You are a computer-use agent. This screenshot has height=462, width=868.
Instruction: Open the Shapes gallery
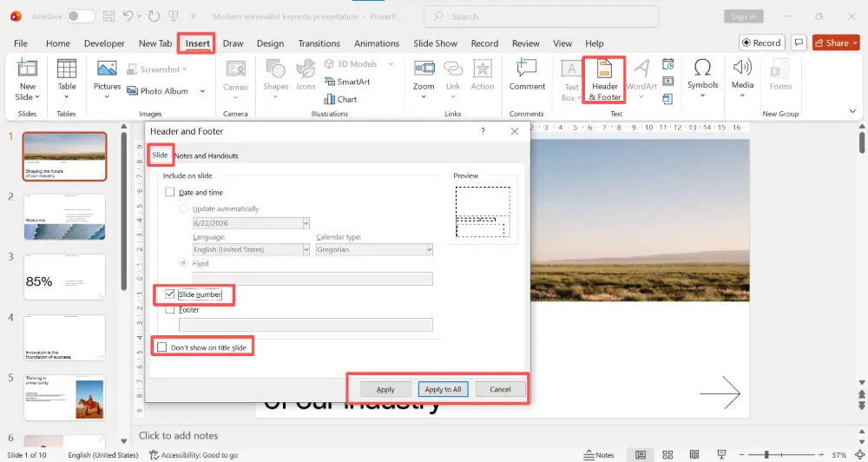pos(275,78)
